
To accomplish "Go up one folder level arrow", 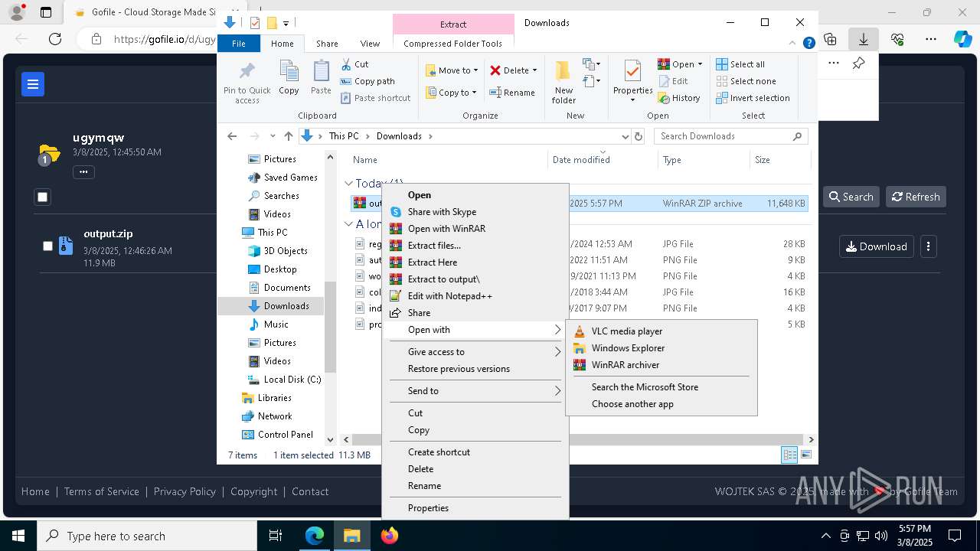I will coord(288,136).
